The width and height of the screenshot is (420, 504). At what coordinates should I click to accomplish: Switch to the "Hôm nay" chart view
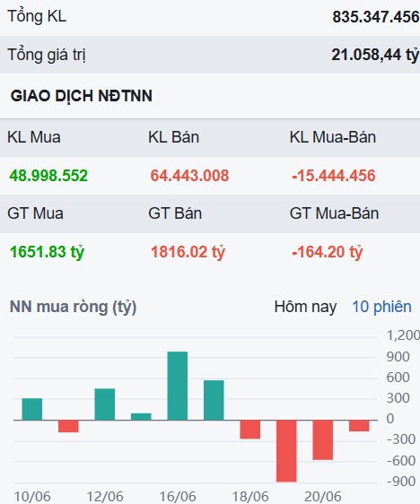click(305, 307)
